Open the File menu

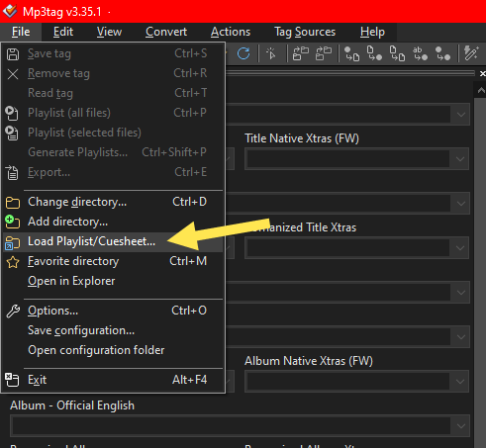(21, 32)
